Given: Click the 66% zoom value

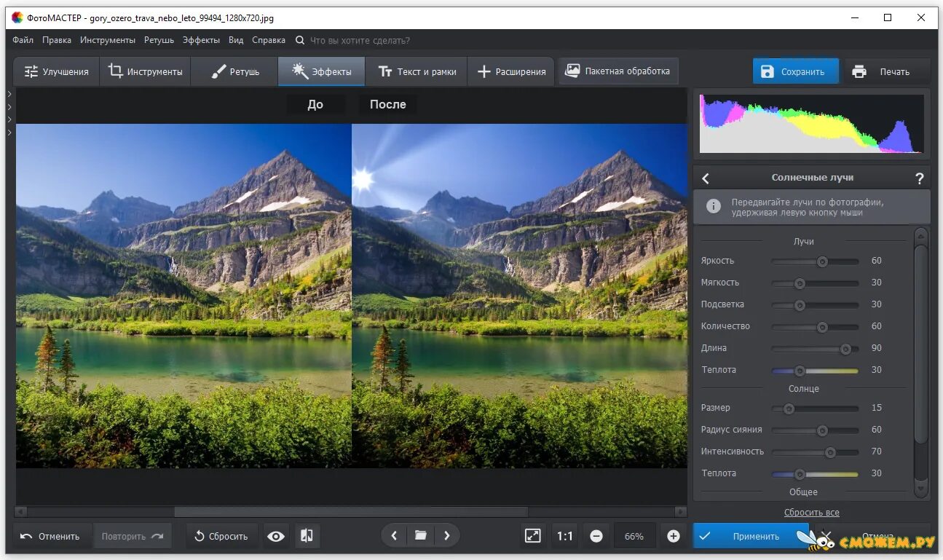Looking at the screenshot, I should tap(634, 536).
